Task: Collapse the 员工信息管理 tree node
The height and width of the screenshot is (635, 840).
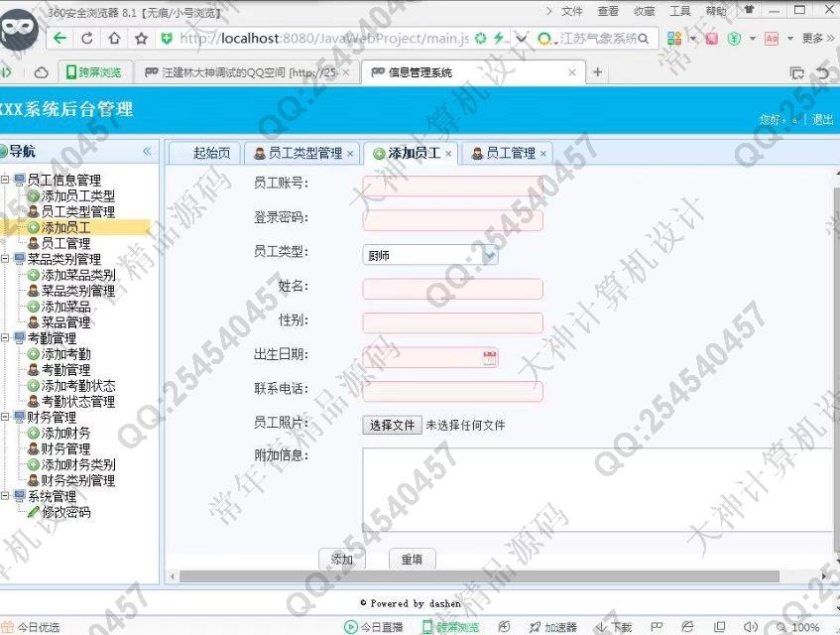Action: coord(6,180)
